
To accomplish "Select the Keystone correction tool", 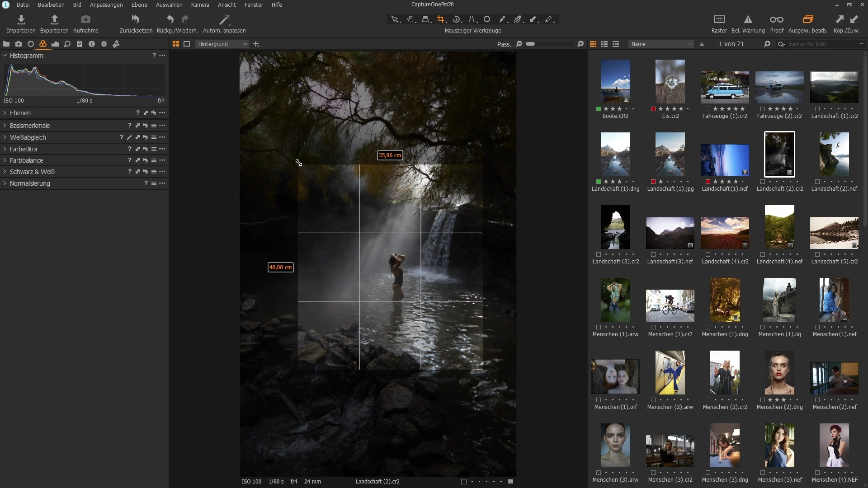I will [x=472, y=19].
